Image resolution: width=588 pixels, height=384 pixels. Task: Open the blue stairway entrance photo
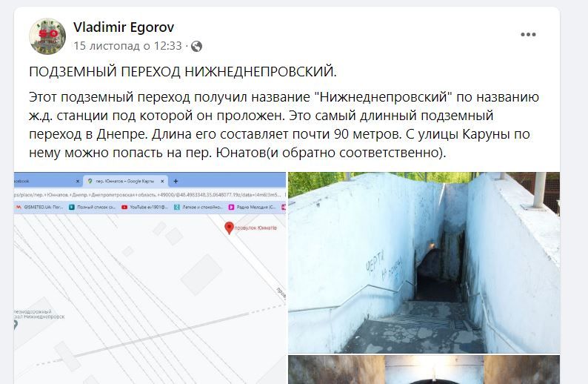coord(424,262)
